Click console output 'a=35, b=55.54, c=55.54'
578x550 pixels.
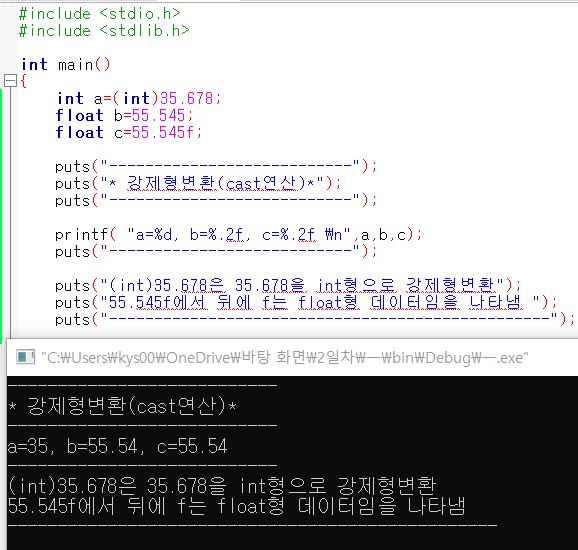point(117,446)
